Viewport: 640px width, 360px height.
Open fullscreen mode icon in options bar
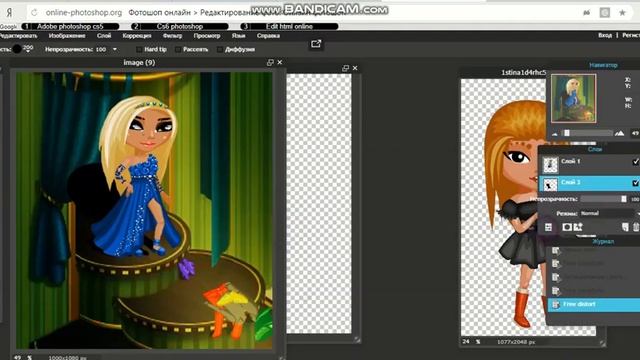click(x=316, y=44)
